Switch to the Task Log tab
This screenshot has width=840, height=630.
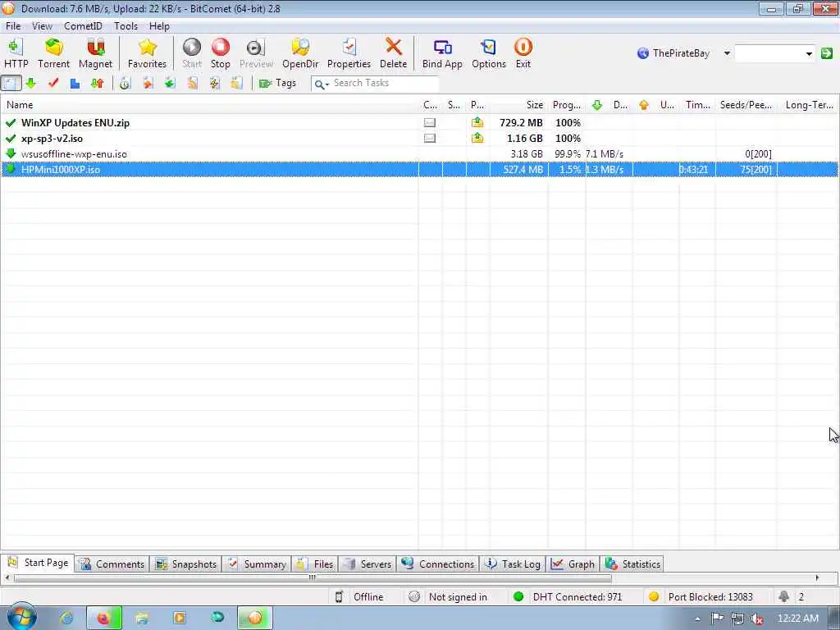tap(513, 564)
